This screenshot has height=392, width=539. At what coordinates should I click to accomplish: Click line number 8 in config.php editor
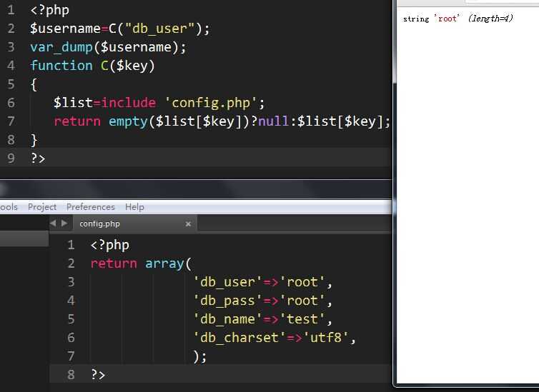tap(71, 374)
